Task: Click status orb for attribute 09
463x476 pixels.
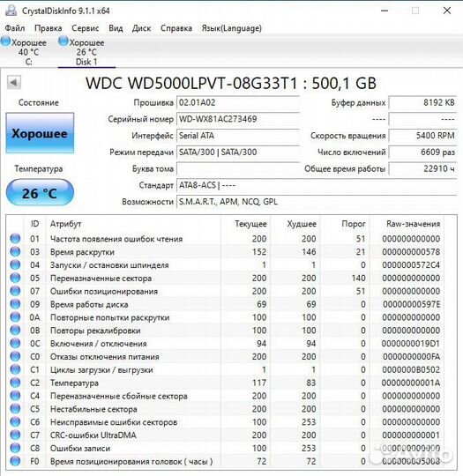Action: (15, 304)
